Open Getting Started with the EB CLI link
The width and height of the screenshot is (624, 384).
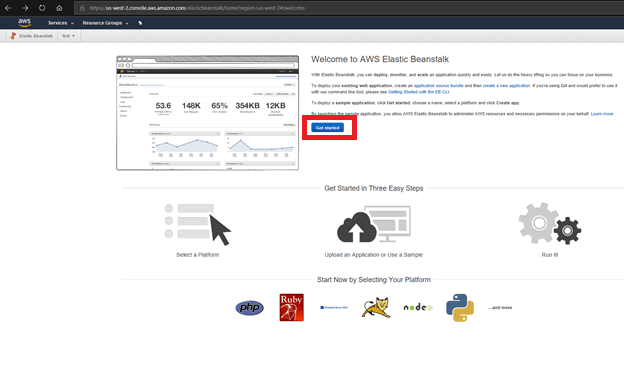[419, 92]
